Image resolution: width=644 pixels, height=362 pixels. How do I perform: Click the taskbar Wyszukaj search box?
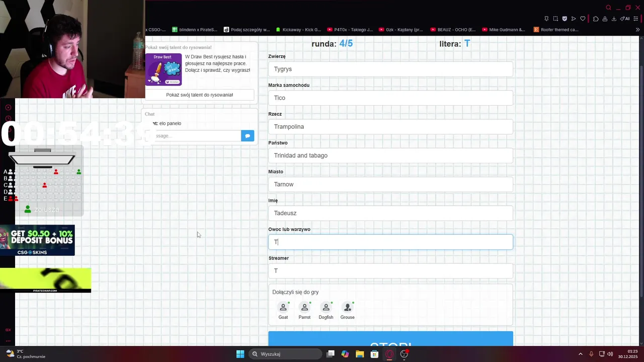coord(286,354)
